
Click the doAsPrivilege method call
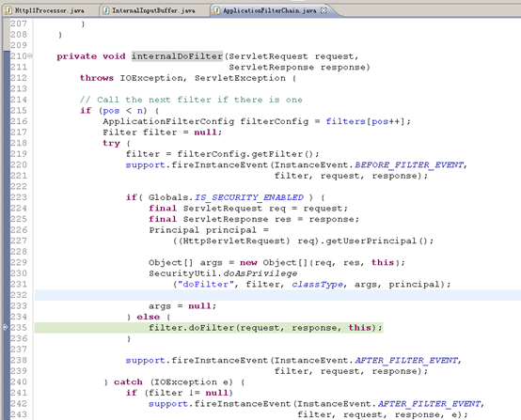pos(260,273)
